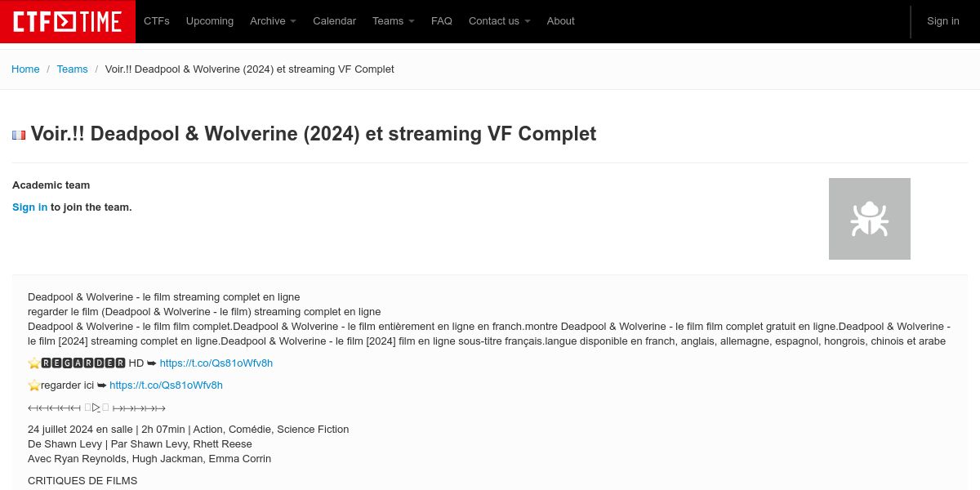Open the Contact us dropdown
The width and height of the screenshot is (980, 490).
point(499,21)
